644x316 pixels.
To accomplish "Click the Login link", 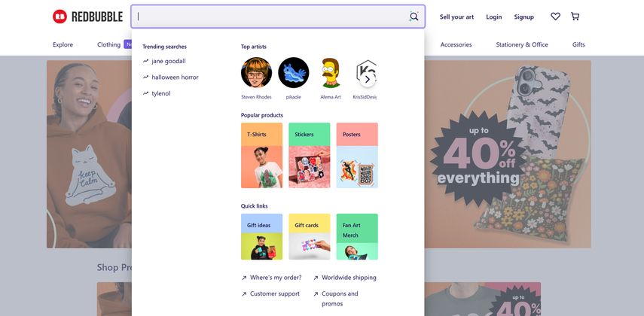I will pos(493,17).
